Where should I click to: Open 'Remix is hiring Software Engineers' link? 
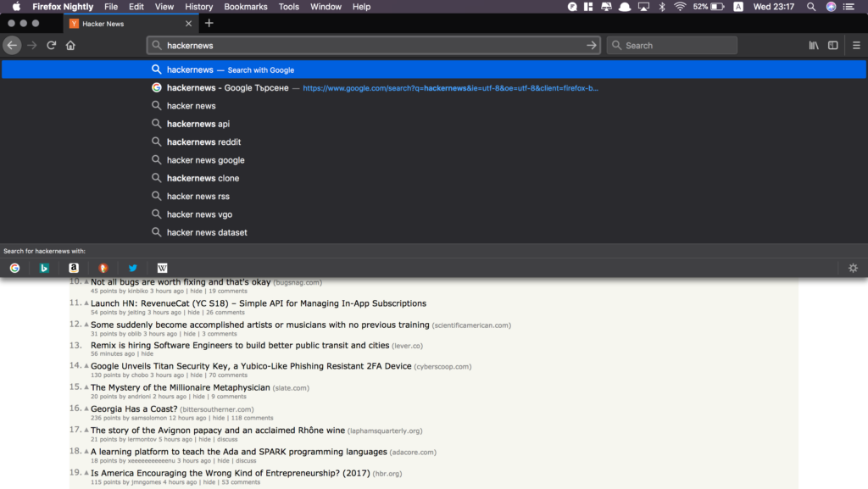(240, 345)
